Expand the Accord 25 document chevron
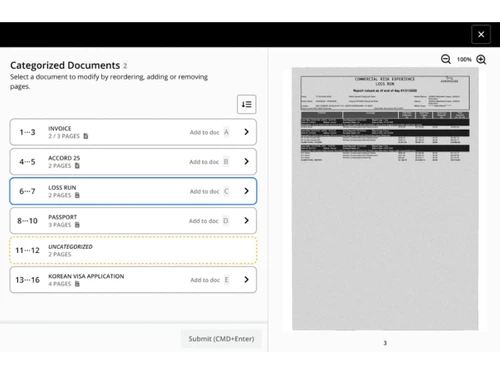This screenshot has height=375, width=500. [x=246, y=162]
